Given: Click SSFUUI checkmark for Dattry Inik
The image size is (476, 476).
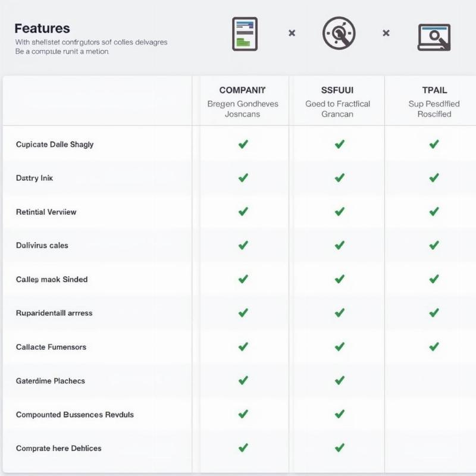Looking at the screenshot, I should (x=339, y=178).
